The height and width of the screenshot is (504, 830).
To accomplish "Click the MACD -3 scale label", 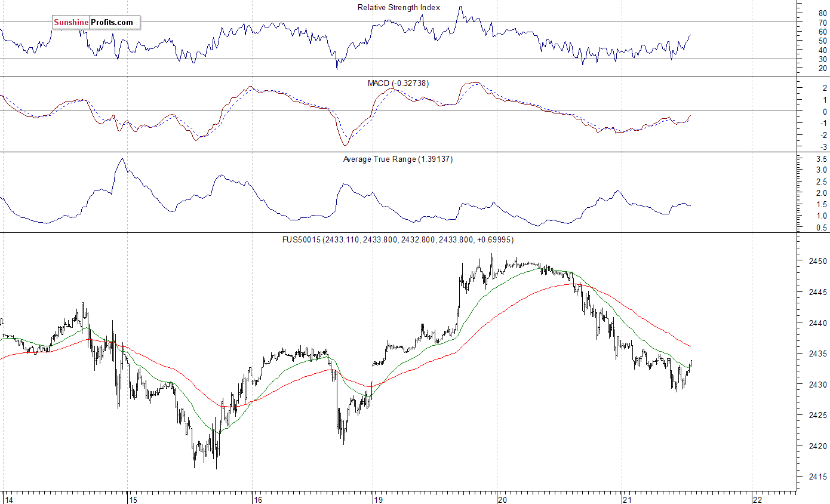I will point(823,147).
